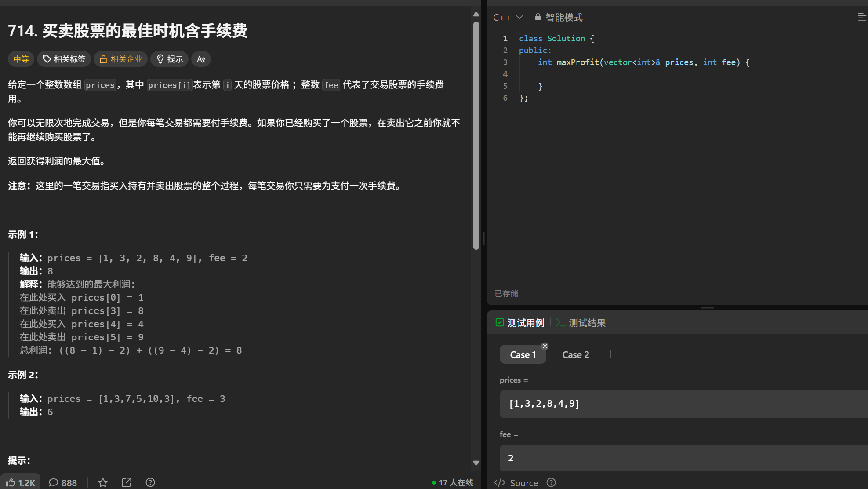Expand the 提示 hints section
This screenshot has height=489, width=868.
(x=170, y=59)
